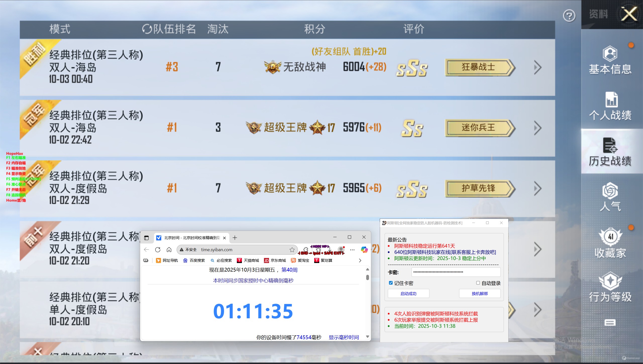The height and width of the screenshot is (364, 643).
Task: Click 显示毫秒时间 link
Action: [344, 337]
